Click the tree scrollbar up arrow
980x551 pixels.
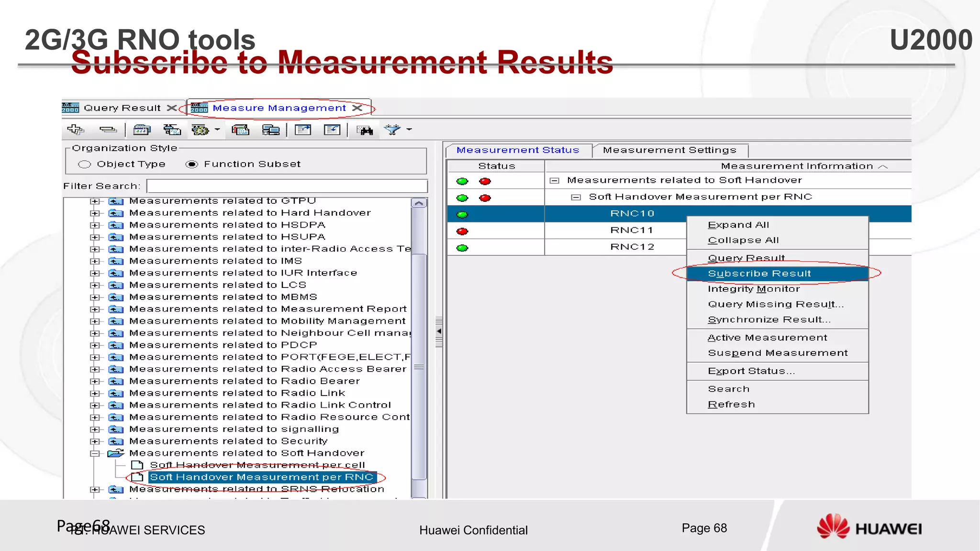[x=419, y=203]
